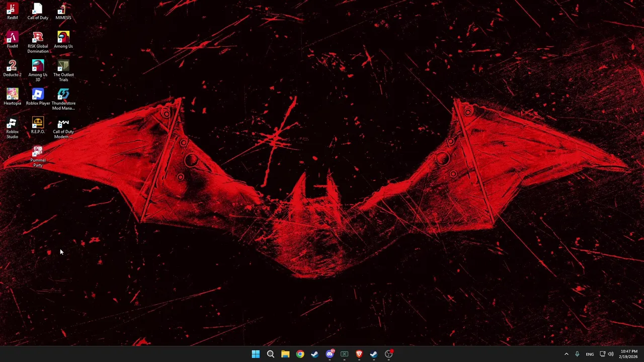Open OBS Studio from the taskbar
Image resolution: width=644 pixels, height=362 pixels.
388,354
